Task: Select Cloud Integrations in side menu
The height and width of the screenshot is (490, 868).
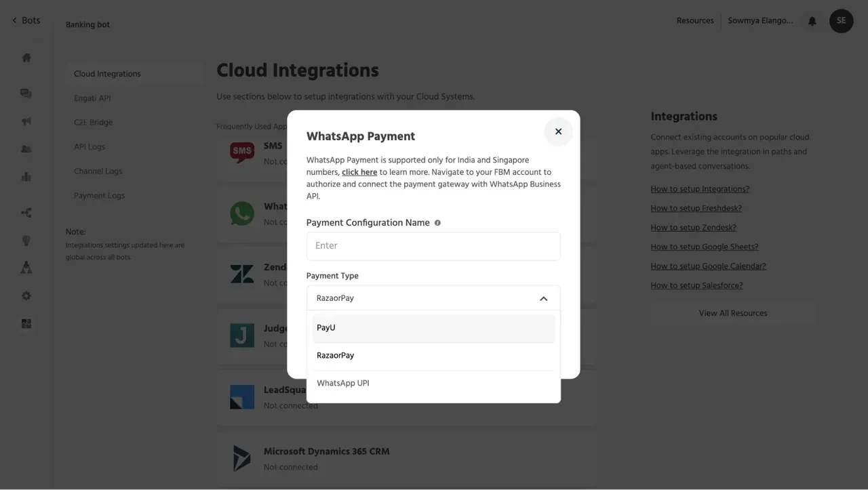Action: click(x=134, y=74)
